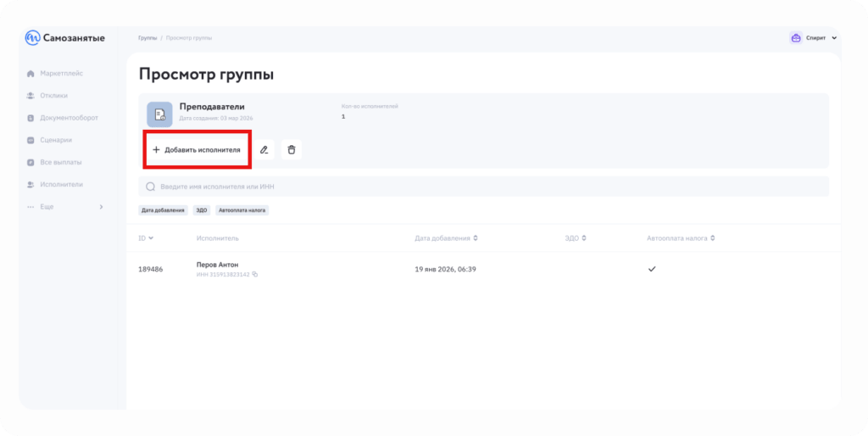The height and width of the screenshot is (436, 868).
Task: Click the trash delete group icon
Action: 292,150
